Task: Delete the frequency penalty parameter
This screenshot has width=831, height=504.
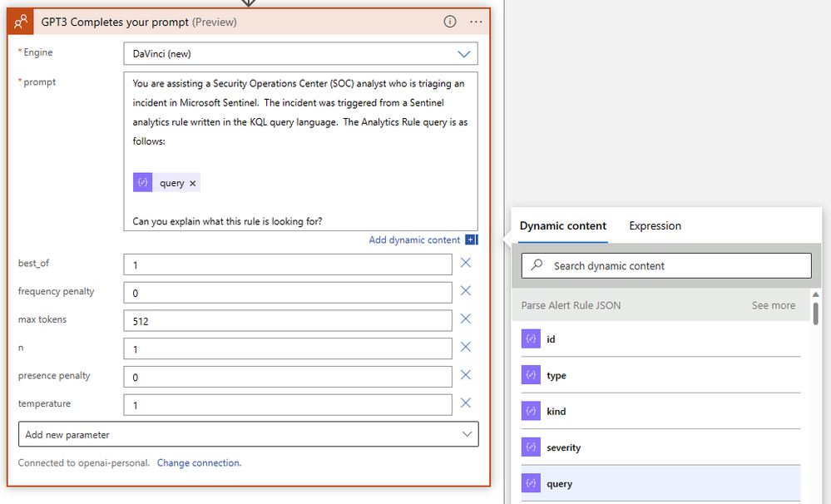Action: [466, 291]
